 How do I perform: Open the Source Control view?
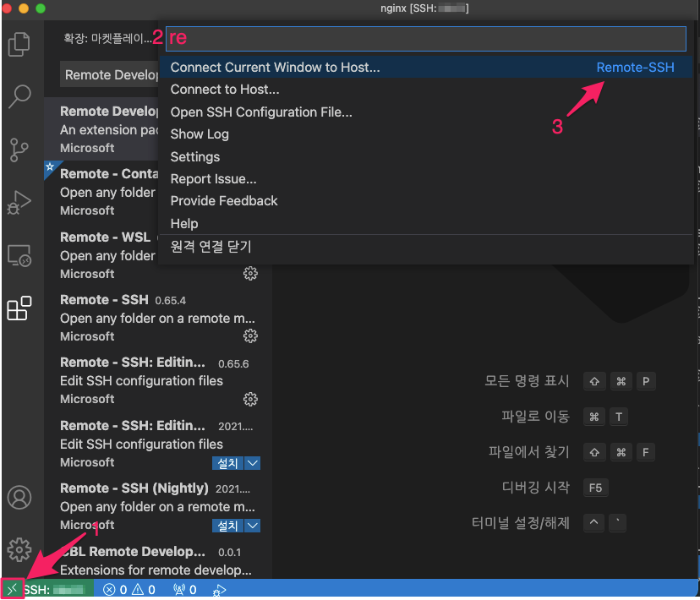[x=19, y=150]
